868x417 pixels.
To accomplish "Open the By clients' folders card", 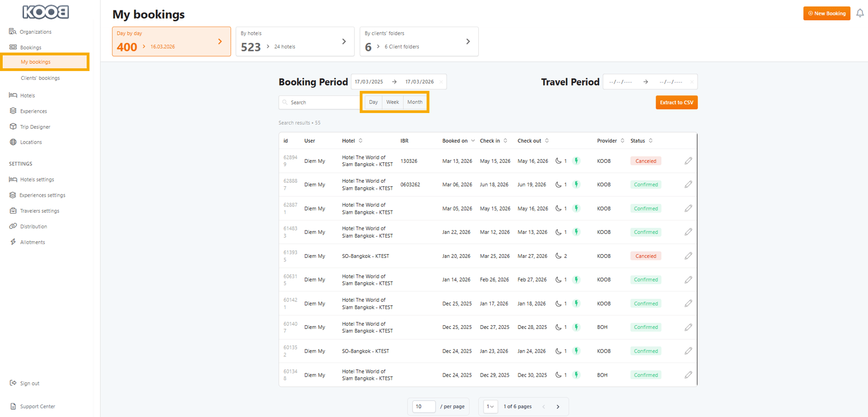I will coord(419,41).
